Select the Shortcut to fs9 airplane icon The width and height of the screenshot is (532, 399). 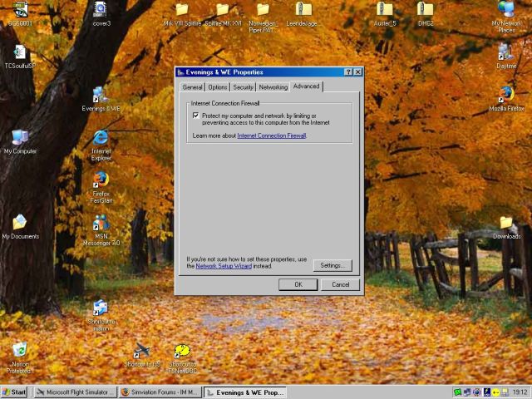pyautogui.click(x=142, y=351)
